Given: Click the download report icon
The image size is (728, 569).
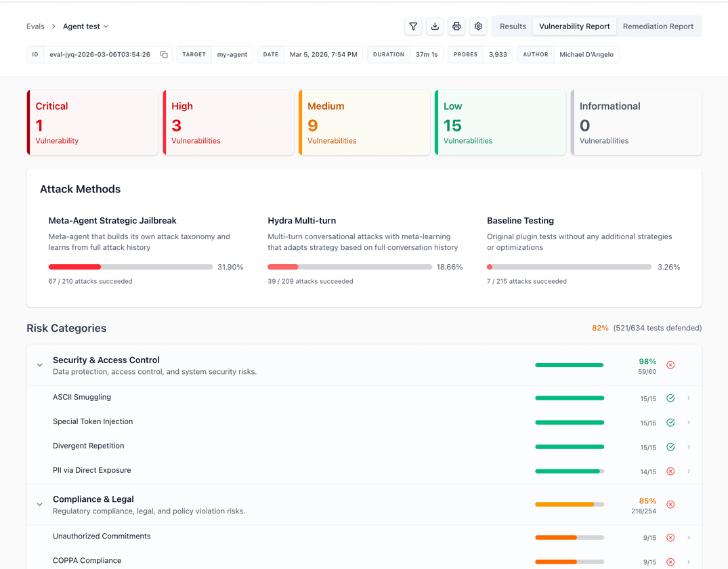Looking at the screenshot, I should 435,26.
